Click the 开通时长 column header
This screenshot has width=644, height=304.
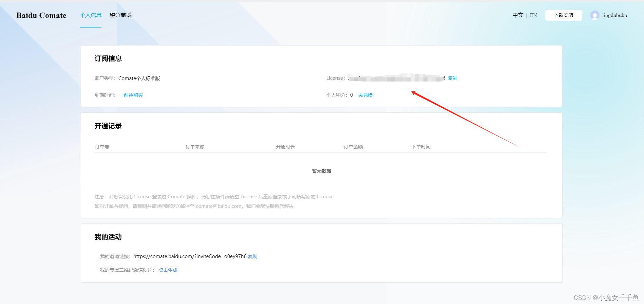[x=285, y=147]
